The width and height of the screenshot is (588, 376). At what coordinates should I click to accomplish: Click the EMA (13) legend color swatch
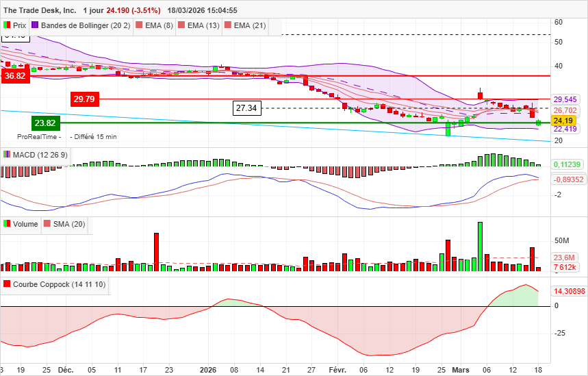click(181, 25)
